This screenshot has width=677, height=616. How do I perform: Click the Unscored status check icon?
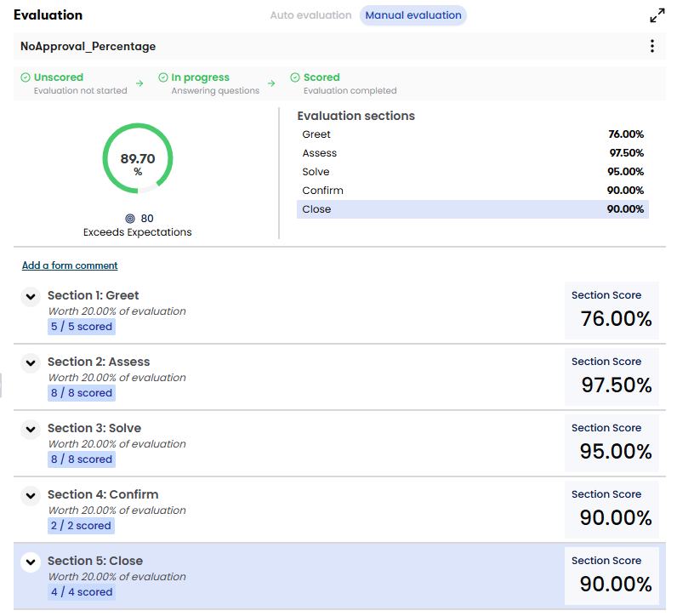coord(26,77)
